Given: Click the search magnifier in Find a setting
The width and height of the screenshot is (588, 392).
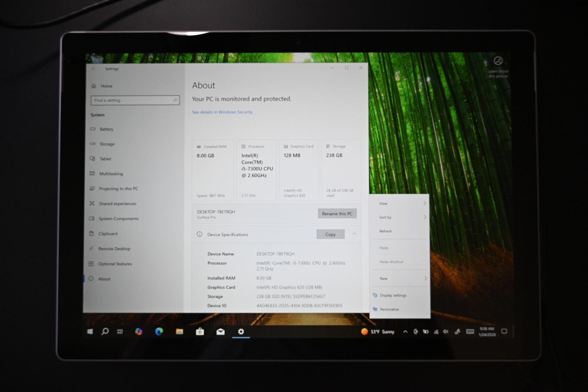Looking at the screenshot, I should click(x=175, y=100).
